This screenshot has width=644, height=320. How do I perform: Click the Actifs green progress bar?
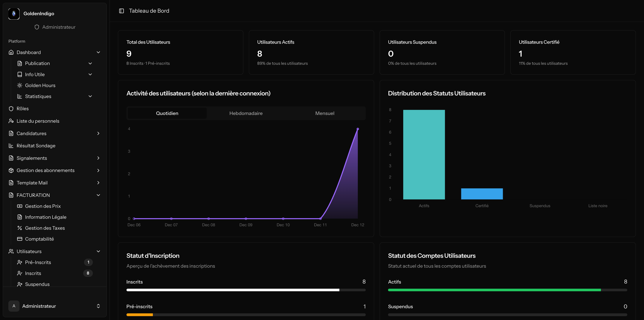coord(507,290)
